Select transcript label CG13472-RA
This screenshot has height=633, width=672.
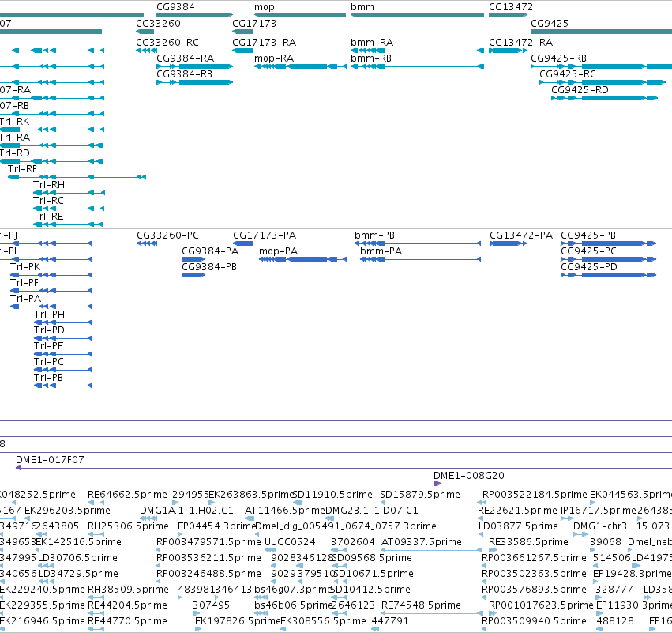tap(520, 43)
